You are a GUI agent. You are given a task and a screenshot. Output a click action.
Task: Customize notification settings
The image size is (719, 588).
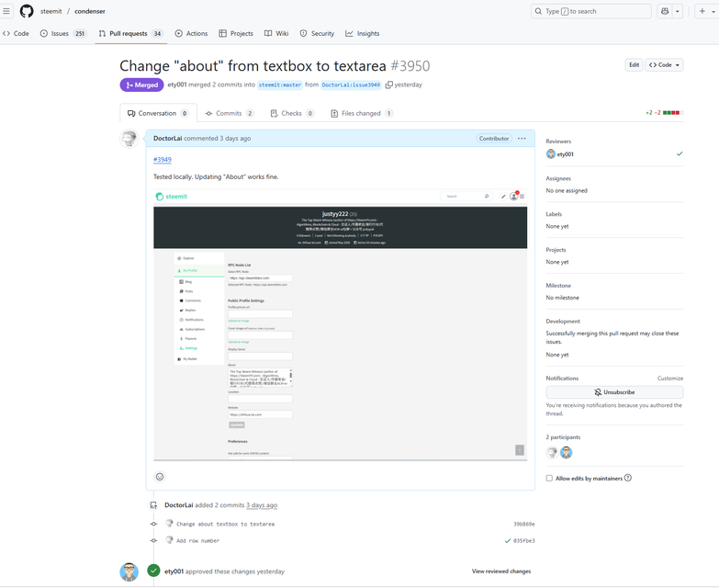tap(670, 379)
